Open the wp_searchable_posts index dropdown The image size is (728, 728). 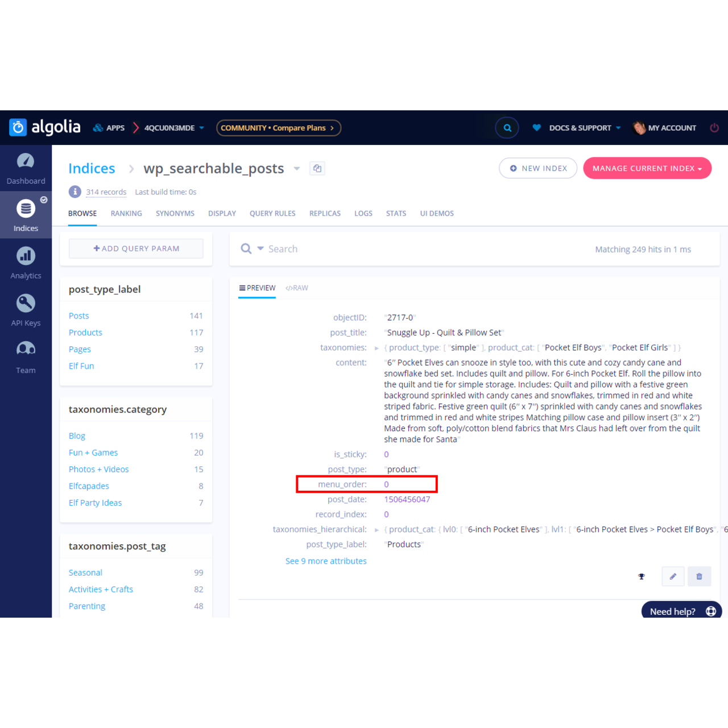(296, 168)
